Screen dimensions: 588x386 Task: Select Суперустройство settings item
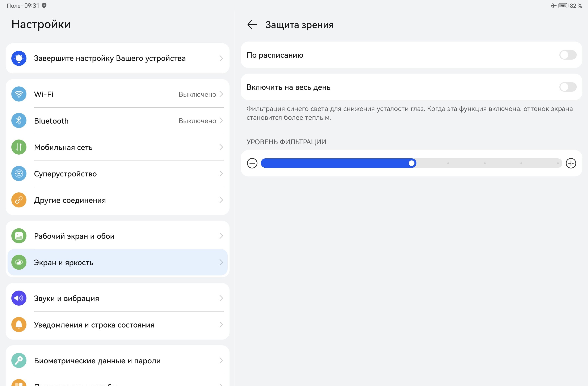(118, 173)
